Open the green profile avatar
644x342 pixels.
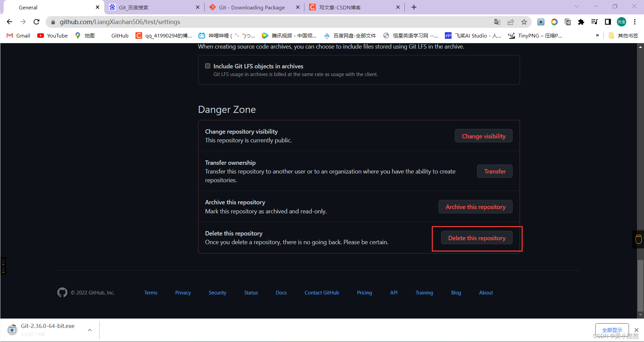tap(622, 22)
